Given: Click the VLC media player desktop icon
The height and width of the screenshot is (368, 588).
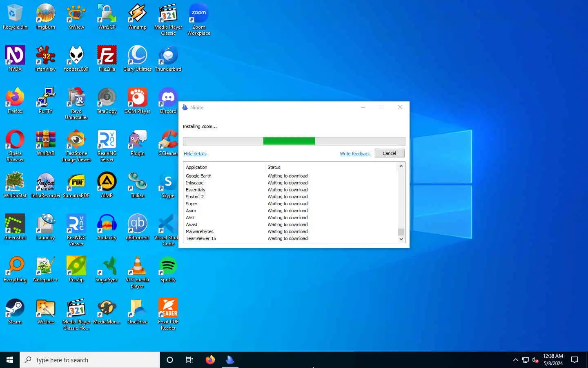Looking at the screenshot, I should click(137, 272).
